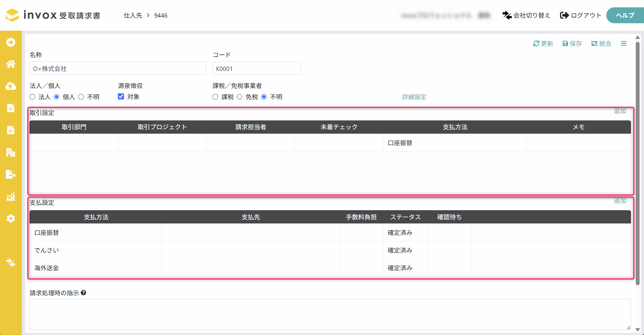Open help icon beside 請求処理時の指示
Screen dimensions: 644x335
[x=83, y=293]
